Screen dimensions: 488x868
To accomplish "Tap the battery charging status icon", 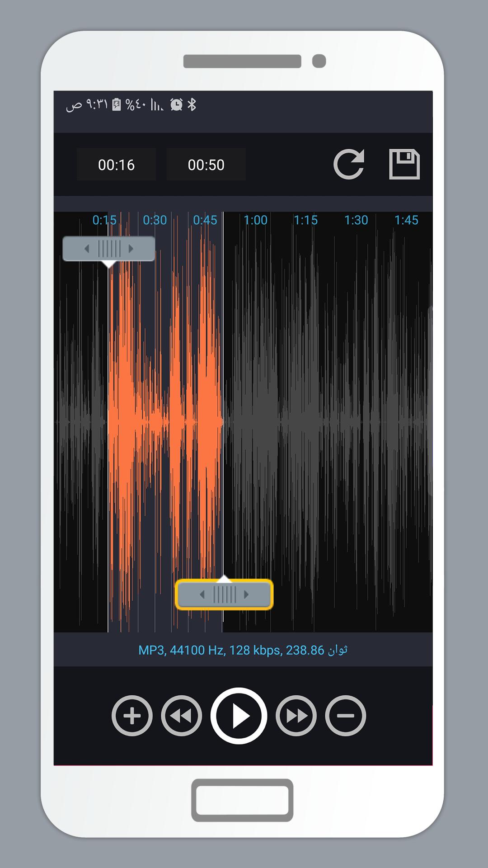I will click(x=117, y=105).
